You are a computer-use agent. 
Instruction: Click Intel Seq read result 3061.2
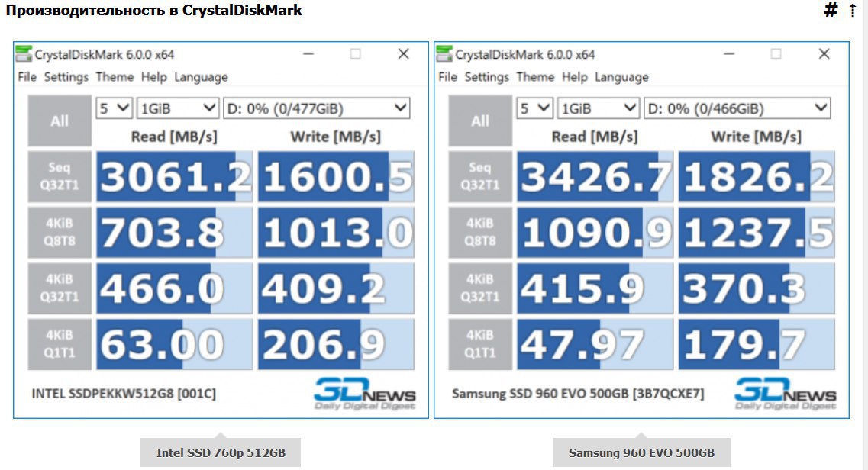(x=174, y=176)
